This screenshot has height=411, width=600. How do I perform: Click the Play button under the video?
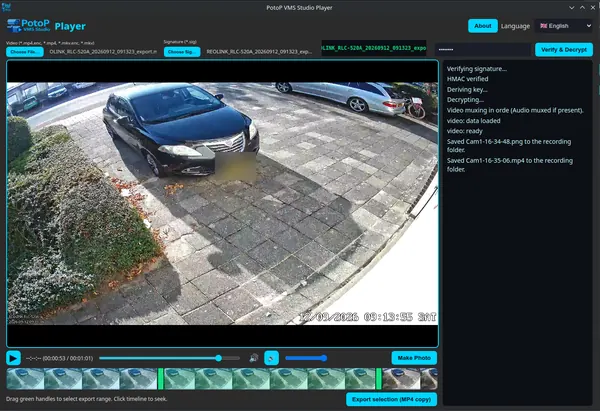click(13, 358)
